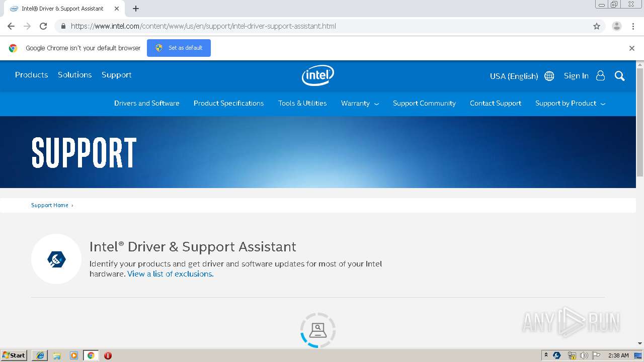Open the Contact Support link
This screenshot has height=362, width=644.
point(496,103)
